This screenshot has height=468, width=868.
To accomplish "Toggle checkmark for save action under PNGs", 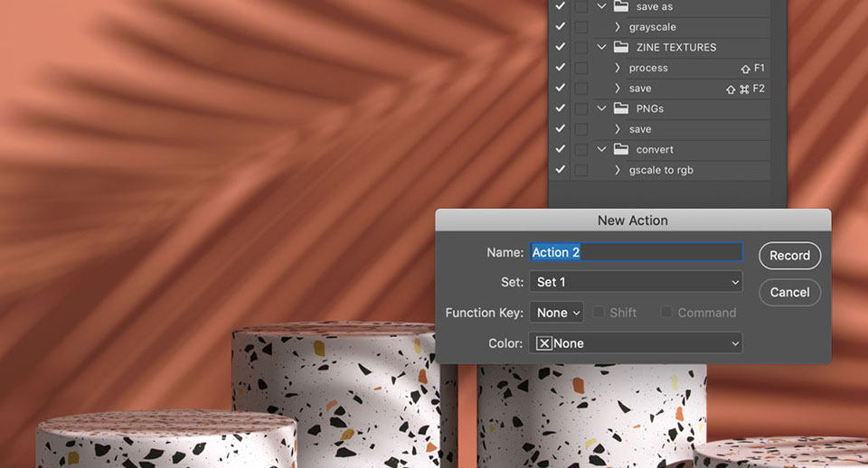I will 561,129.
